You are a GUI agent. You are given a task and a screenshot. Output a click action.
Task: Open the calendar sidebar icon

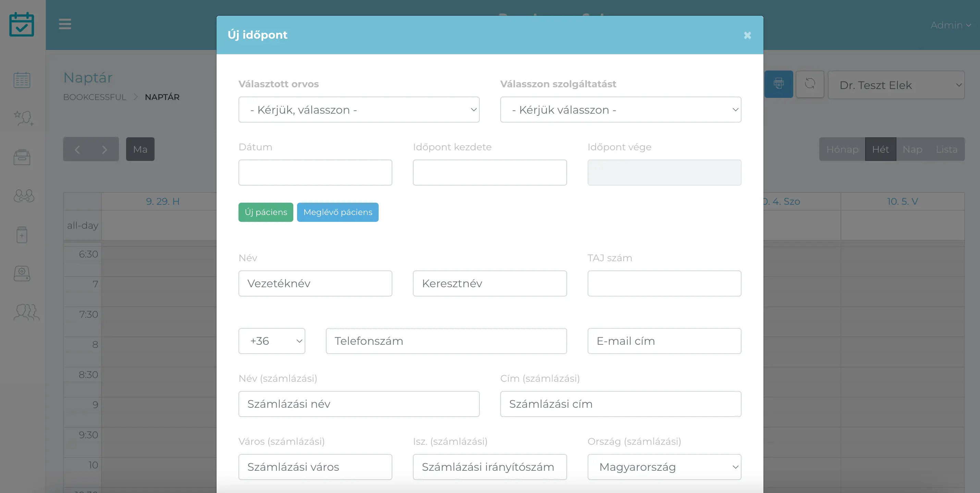(x=22, y=80)
